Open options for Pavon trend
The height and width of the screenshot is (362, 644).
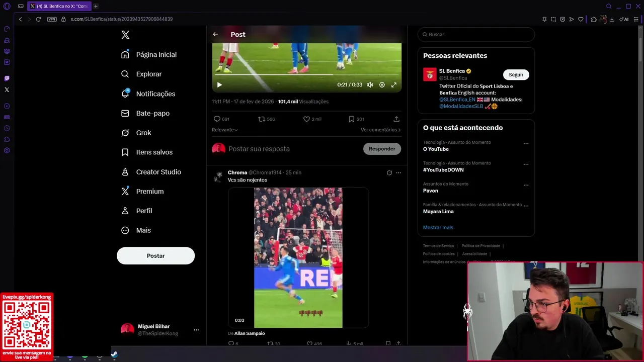[526, 185]
